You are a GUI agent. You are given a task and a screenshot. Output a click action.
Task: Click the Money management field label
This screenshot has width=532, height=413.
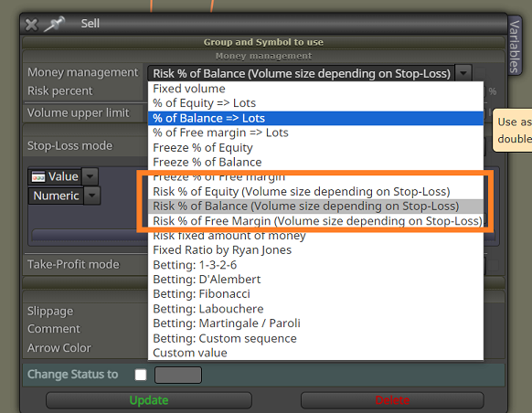(x=83, y=72)
